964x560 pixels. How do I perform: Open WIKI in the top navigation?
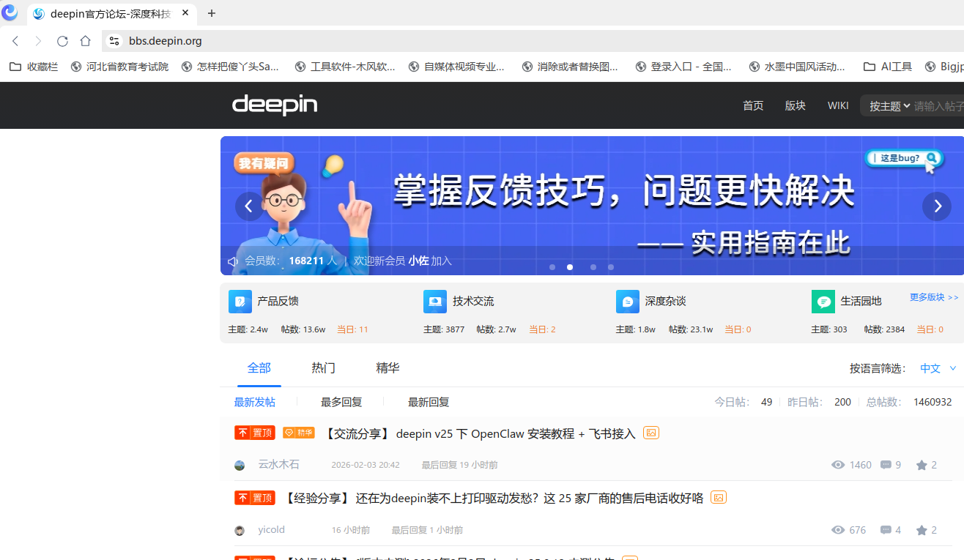838,105
